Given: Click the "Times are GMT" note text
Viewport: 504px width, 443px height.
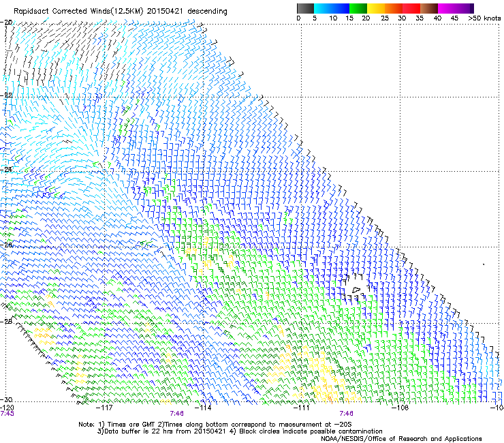Looking at the screenshot, I should pos(131,425).
